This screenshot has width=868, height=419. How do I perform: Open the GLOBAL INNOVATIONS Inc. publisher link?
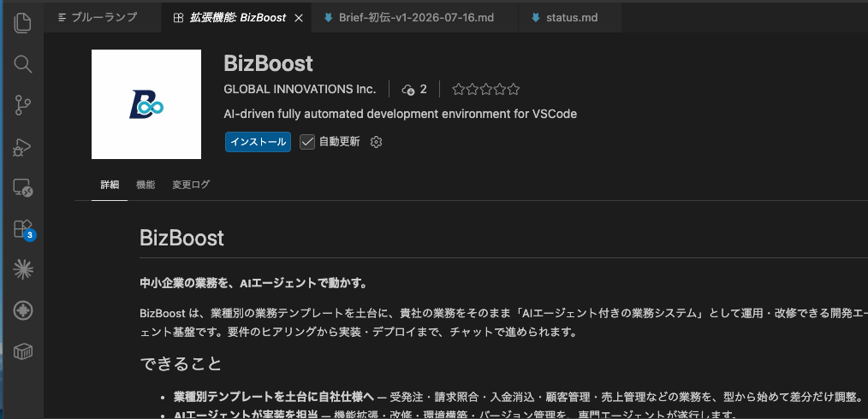(300, 90)
